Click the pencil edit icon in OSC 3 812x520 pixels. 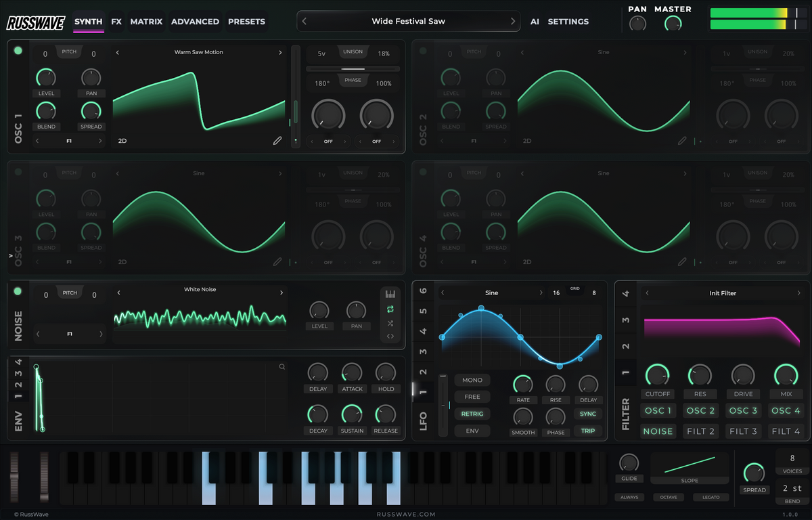(x=277, y=261)
